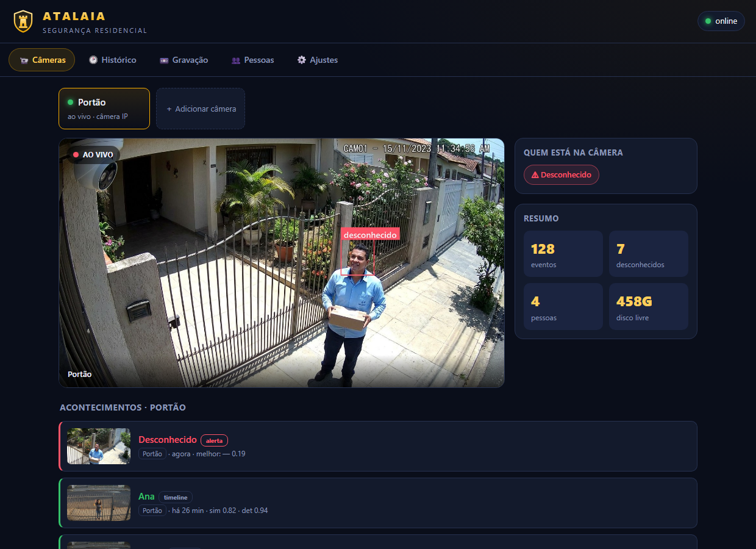Open the Histórico tab
Image resolution: width=756 pixels, height=549 pixels.
(113, 60)
